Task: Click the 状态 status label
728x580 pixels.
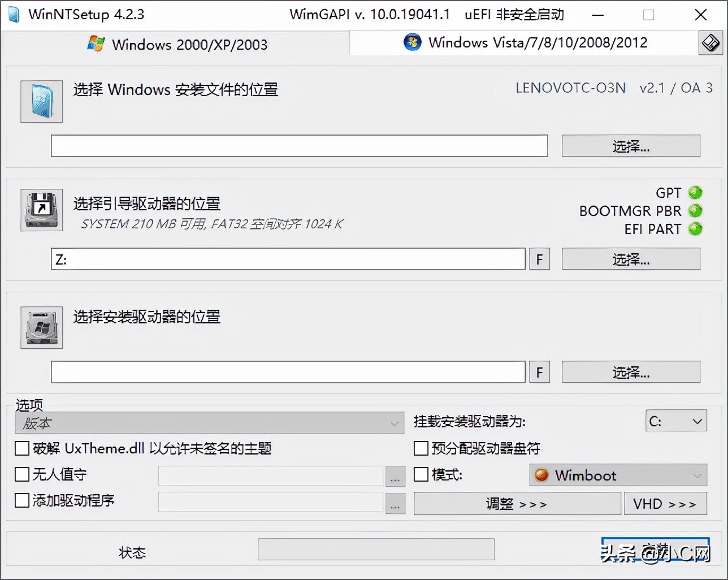Action: 132,552
